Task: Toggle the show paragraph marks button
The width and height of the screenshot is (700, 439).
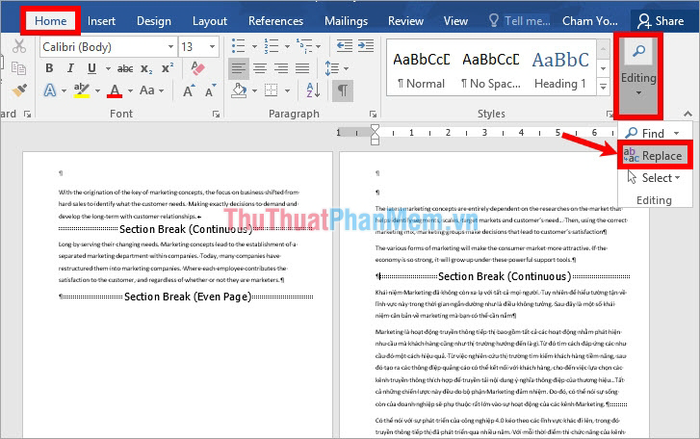Action: (x=344, y=91)
